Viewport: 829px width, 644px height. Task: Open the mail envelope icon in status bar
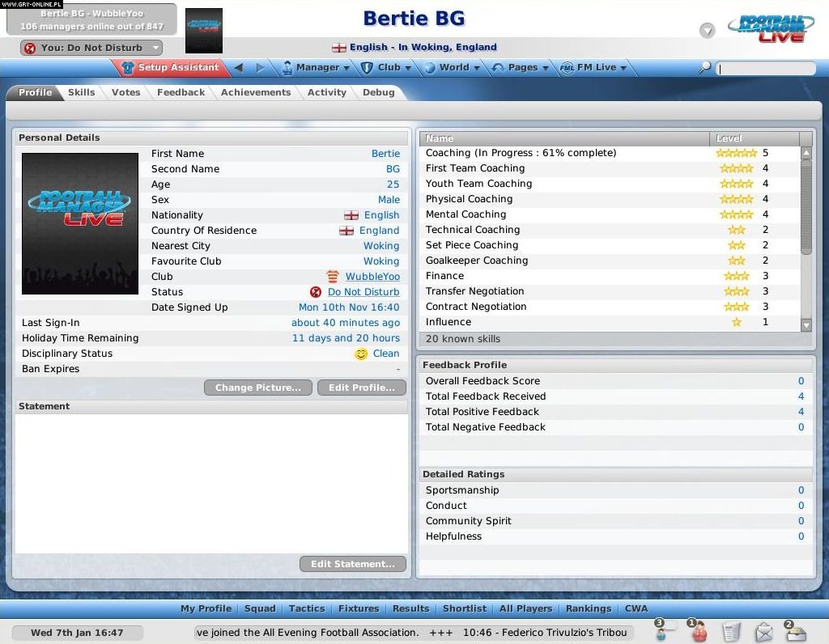click(764, 632)
